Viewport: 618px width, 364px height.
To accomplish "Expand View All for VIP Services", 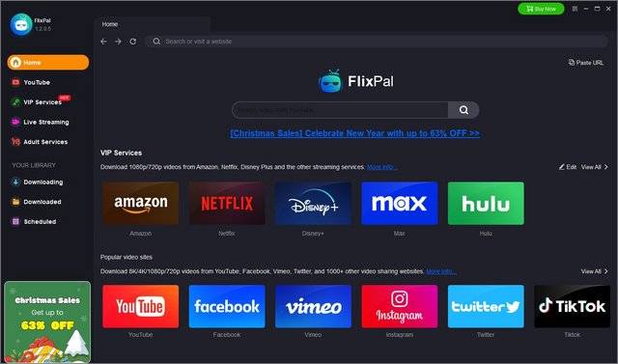I will 595,167.
